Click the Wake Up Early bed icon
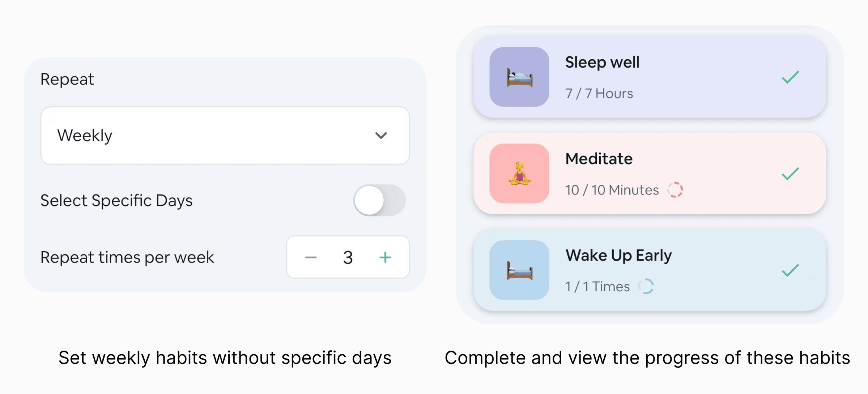Image resolution: width=868 pixels, height=394 pixels. (x=519, y=270)
